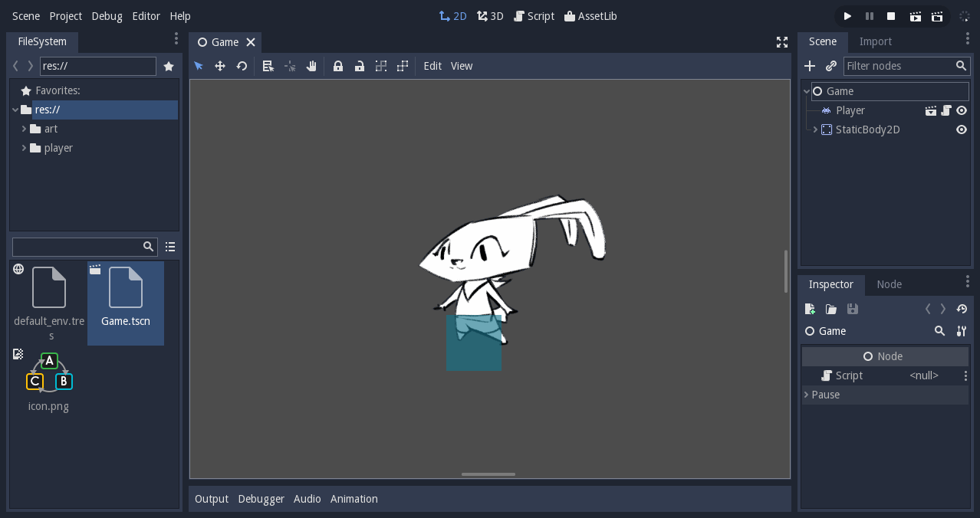The height and width of the screenshot is (518, 980).
Task: Switch to the 3D workspace
Action: click(490, 15)
